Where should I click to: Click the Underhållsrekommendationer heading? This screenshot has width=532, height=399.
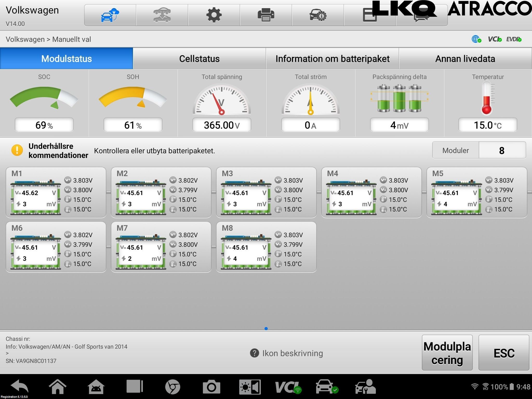click(x=58, y=151)
